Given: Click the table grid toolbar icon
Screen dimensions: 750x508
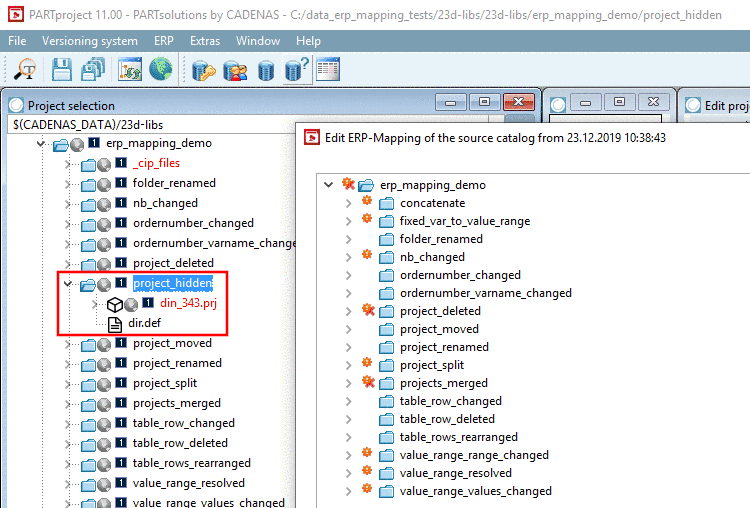Looking at the screenshot, I should [328, 69].
